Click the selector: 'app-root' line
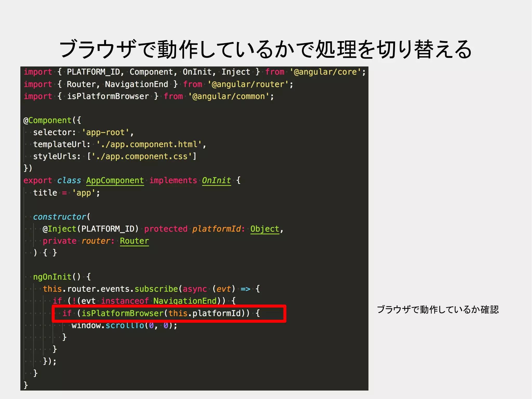Screen dimensions: 532x399 coord(83,133)
